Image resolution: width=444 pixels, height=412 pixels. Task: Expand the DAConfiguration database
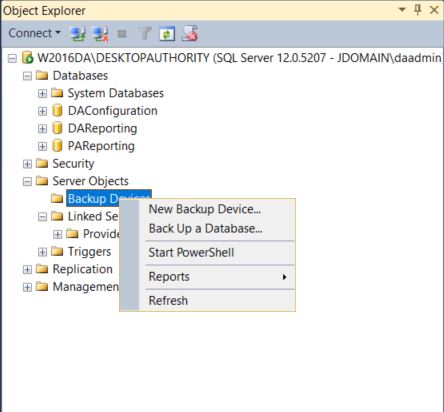tap(42, 111)
